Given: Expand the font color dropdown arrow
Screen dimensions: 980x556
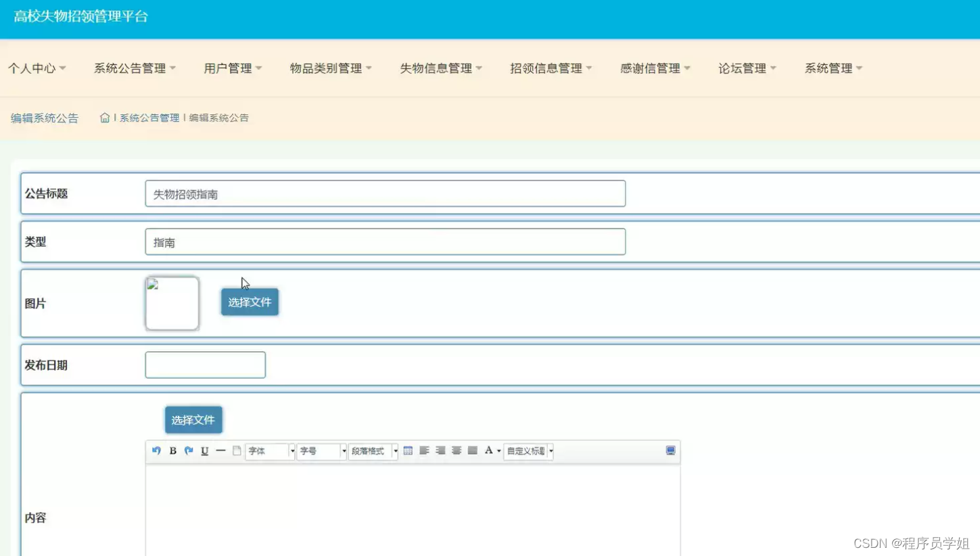Looking at the screenshot, I should [499, 451].
